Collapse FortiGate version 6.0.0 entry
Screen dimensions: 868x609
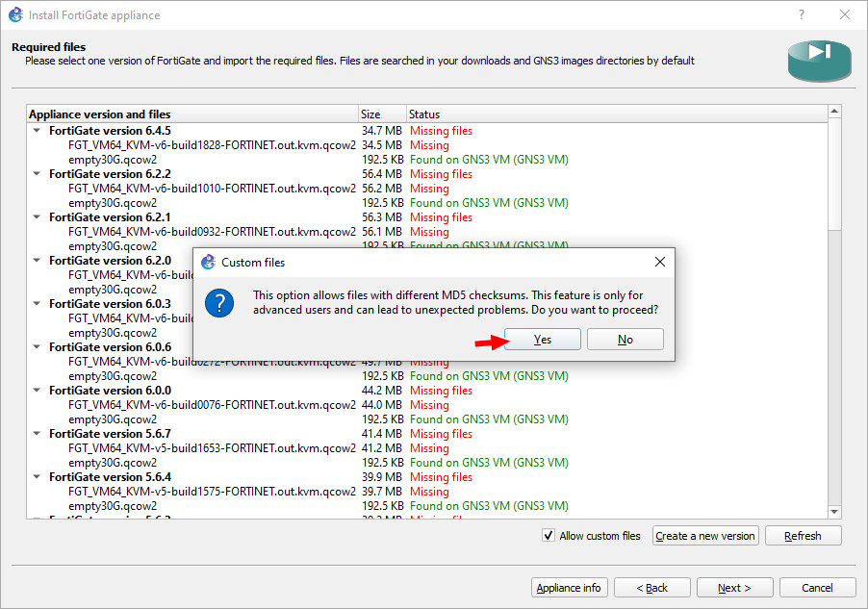(x=36, y=390)
